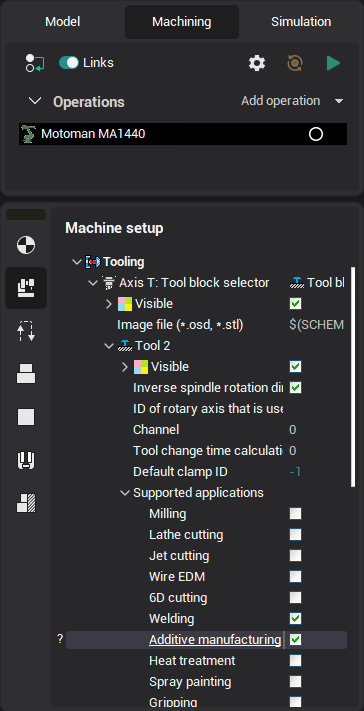Open machining settings gear icon
This screenshot has width=364, height=711.
pyautogui.click(x=257, y=63)
